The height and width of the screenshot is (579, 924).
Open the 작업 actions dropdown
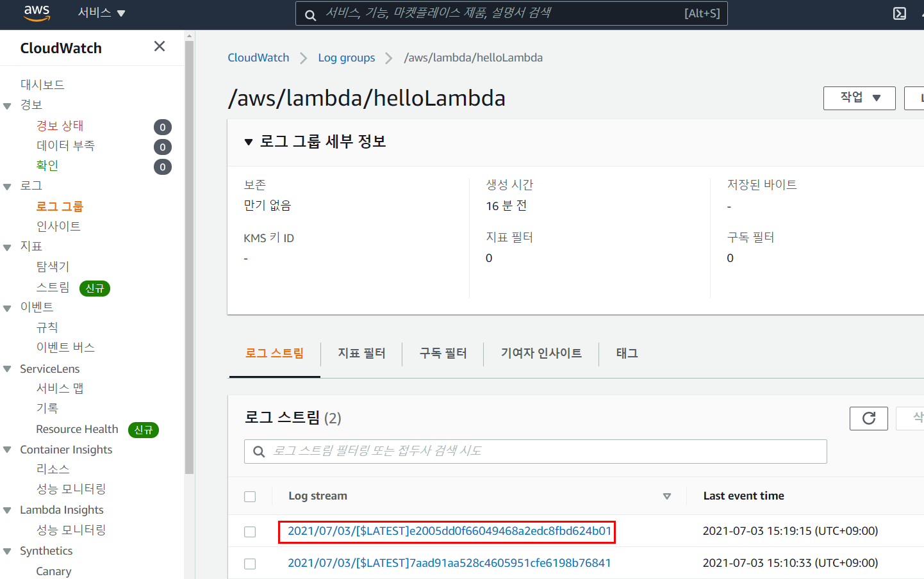859,98
